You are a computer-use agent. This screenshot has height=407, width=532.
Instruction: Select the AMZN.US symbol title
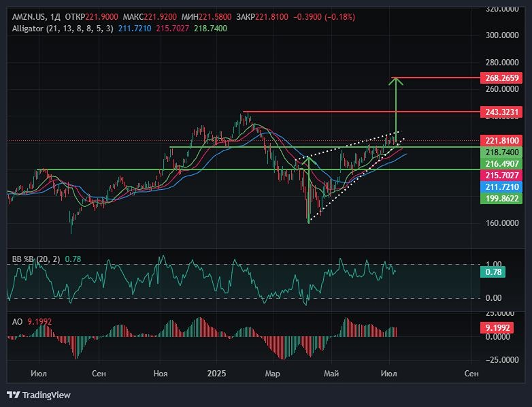pos(29,16)
